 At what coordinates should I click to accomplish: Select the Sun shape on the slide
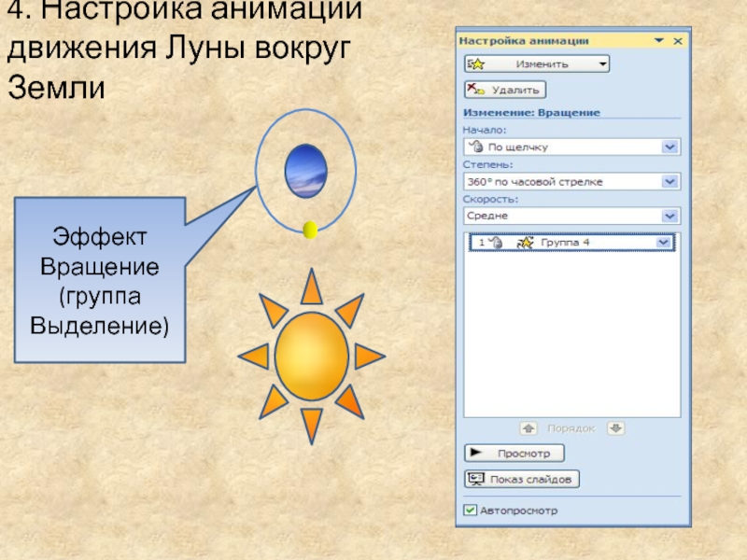(x=312, y=357)
